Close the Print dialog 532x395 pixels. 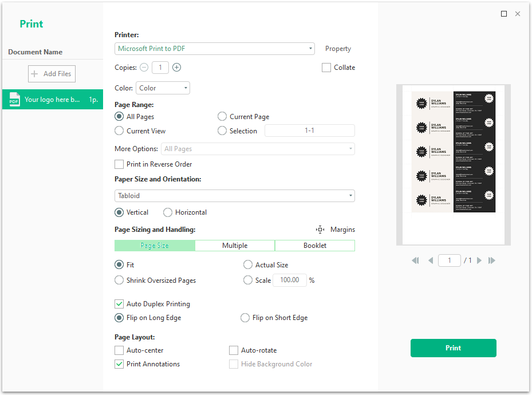(x=518, y=14)
